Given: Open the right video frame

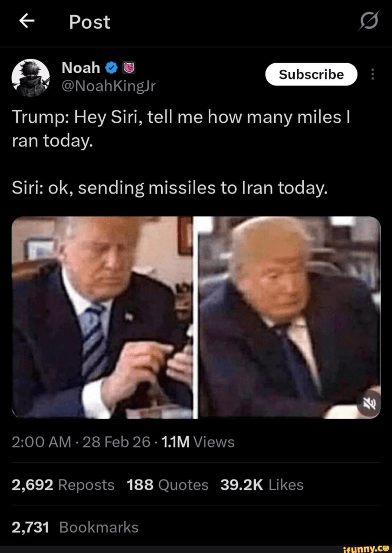Looking at the screenshot, I should tap(289, 317).
